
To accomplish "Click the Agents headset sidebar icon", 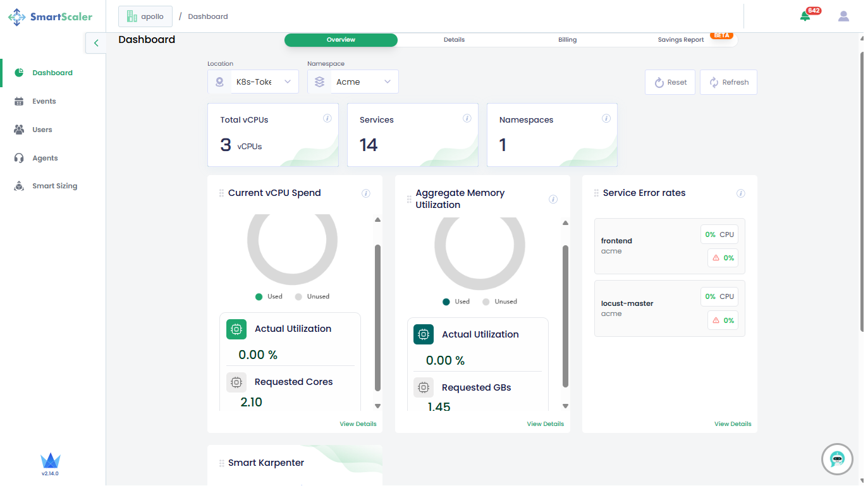I will (19, 158).
